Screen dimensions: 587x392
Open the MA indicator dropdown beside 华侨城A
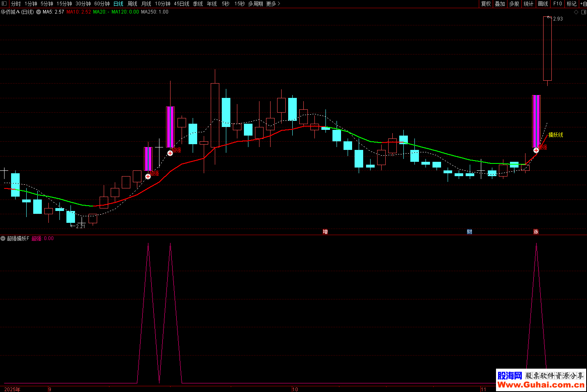point(39,12)
